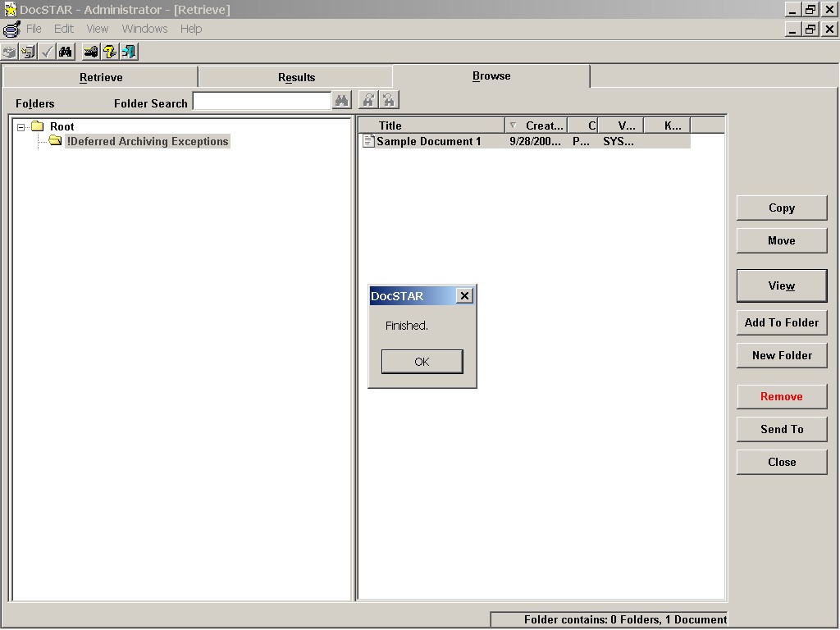
Task: Minimize the main DocSTAR window
Action: click(793, 9)
